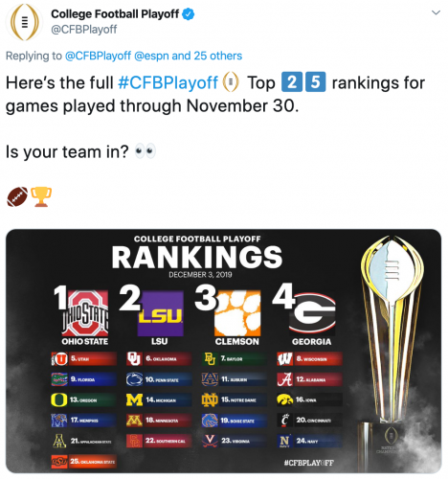
Task: Expand the tweet options chevron
Action: (x=436, y=12)
